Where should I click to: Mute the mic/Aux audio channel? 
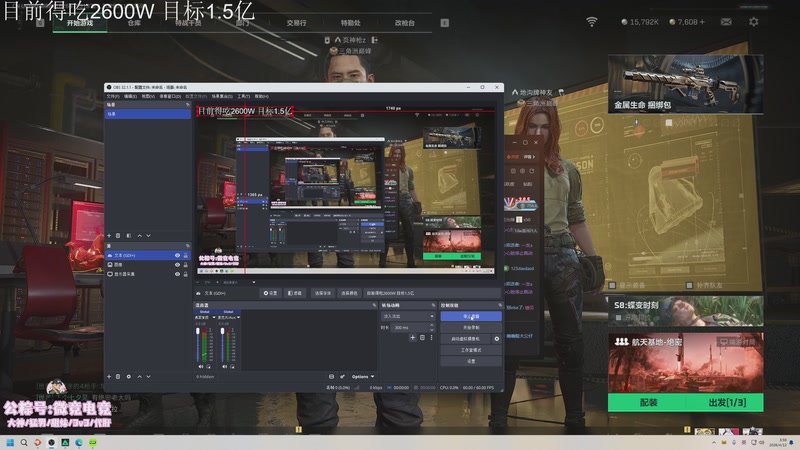(x=224, y=366)
